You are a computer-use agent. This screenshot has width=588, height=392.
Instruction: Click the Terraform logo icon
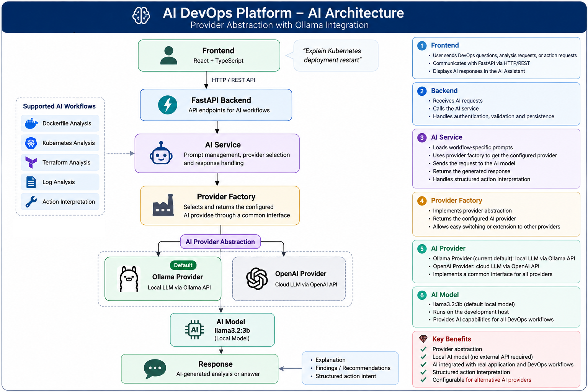31,162
